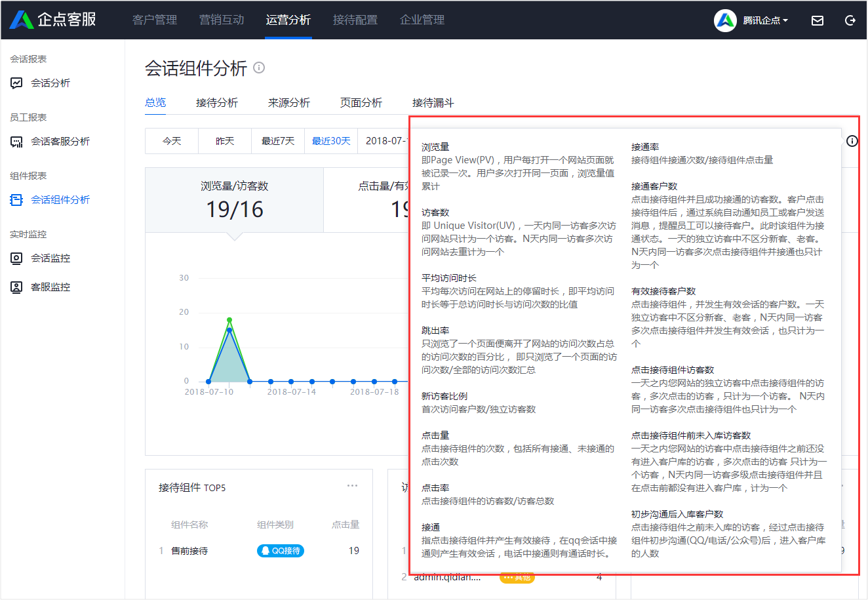Image resolution: width=868 pixels, height=600 pixels.
Task: Select the 最近7天 time filter
Action: (278, 141)
